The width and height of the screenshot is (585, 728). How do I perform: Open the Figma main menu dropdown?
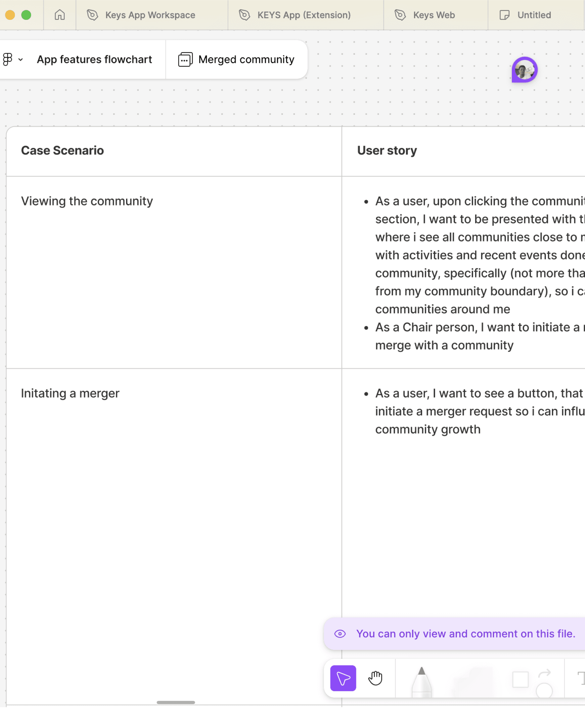pyautogui.click(x=12, y=60)
